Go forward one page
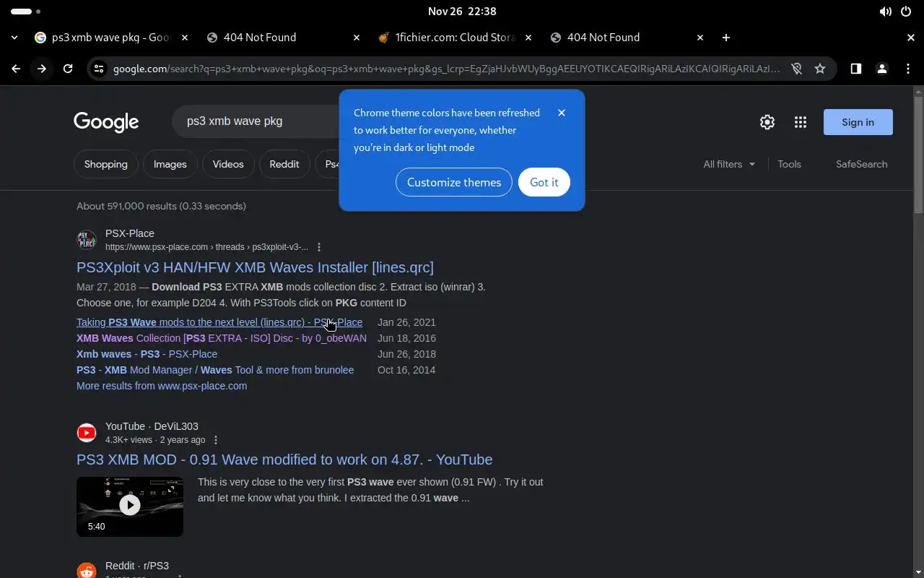The height and width of the screenshot is (578, 924). [x=42, y=69]
